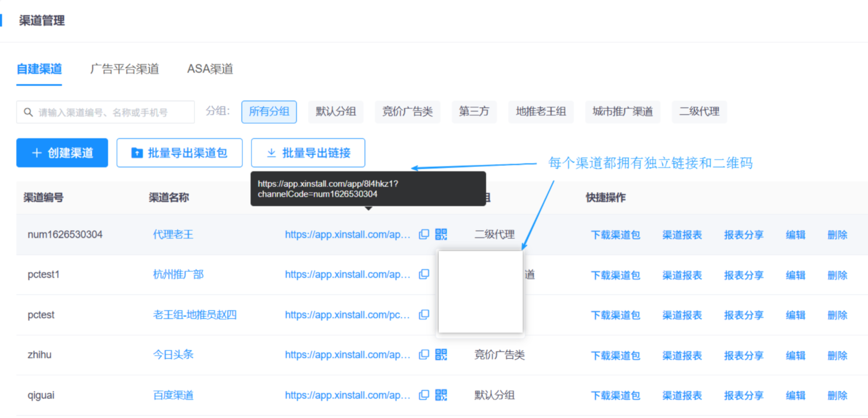Screen dimensions: 868x418
Task: Open the link URL in zhihu row
Action: (x=348, y=355)
